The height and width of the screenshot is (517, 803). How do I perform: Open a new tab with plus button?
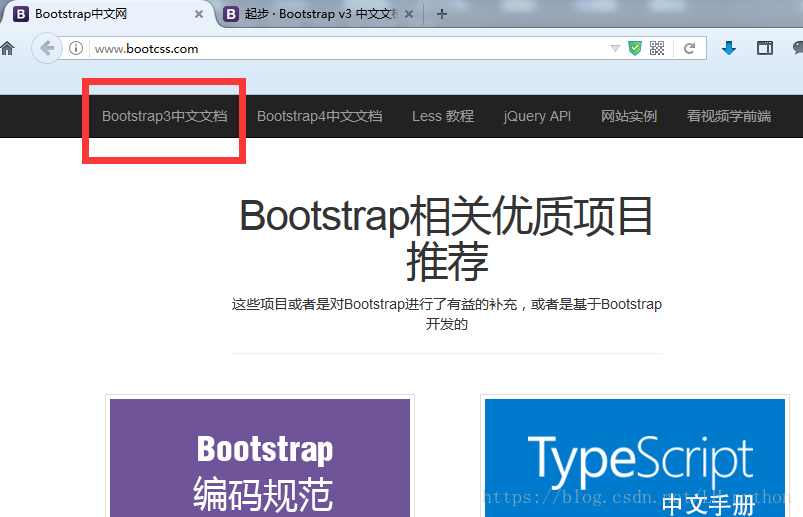point(442,14)
